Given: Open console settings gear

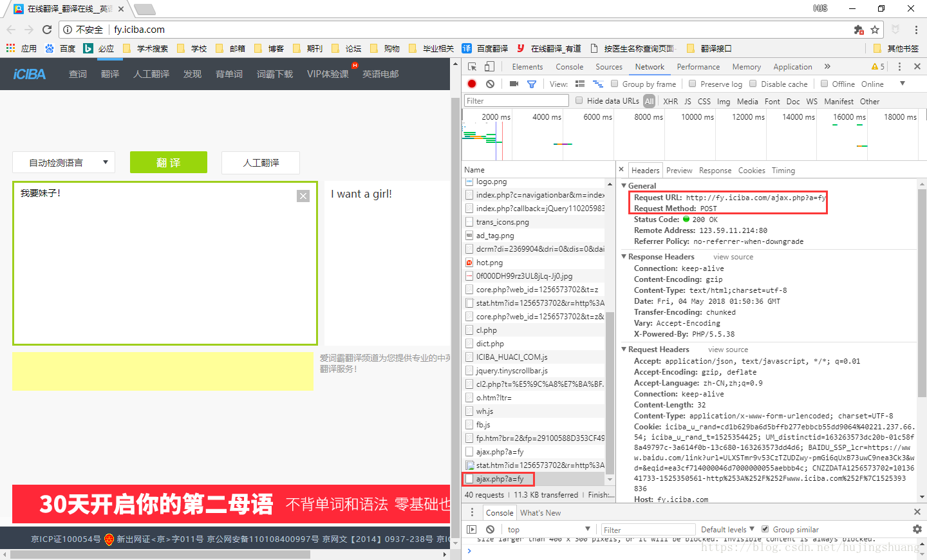Looking at the screenshot, I should point(917,529).
